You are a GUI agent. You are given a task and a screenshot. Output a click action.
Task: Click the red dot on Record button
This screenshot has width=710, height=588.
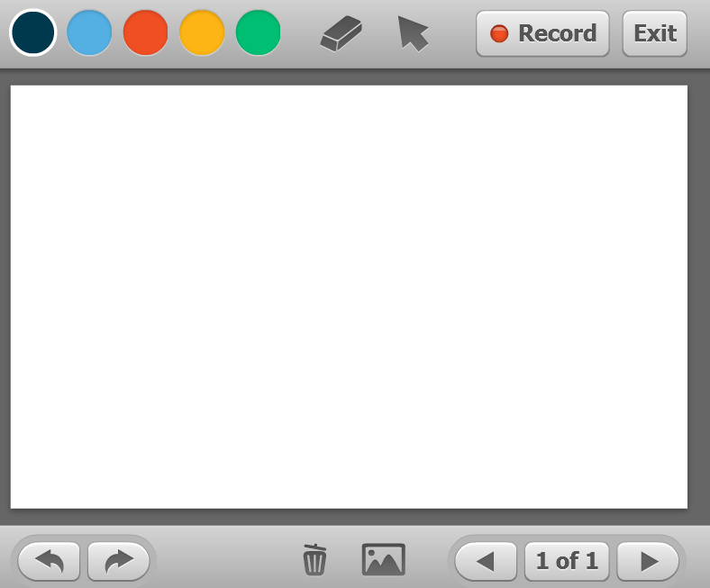499,33
